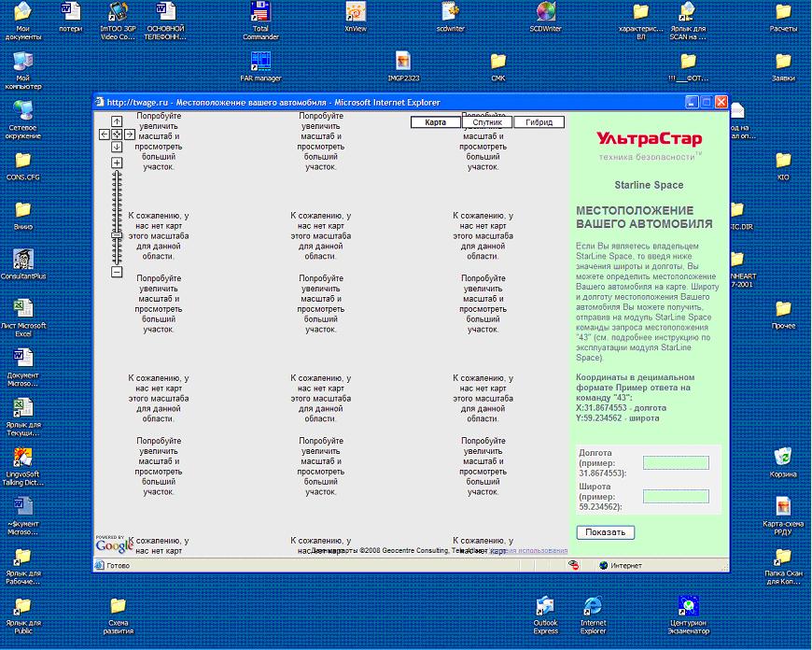Open the IMGP2323 image file
The width and height of the screenshot is (812, 650).
tap(403, 67)
